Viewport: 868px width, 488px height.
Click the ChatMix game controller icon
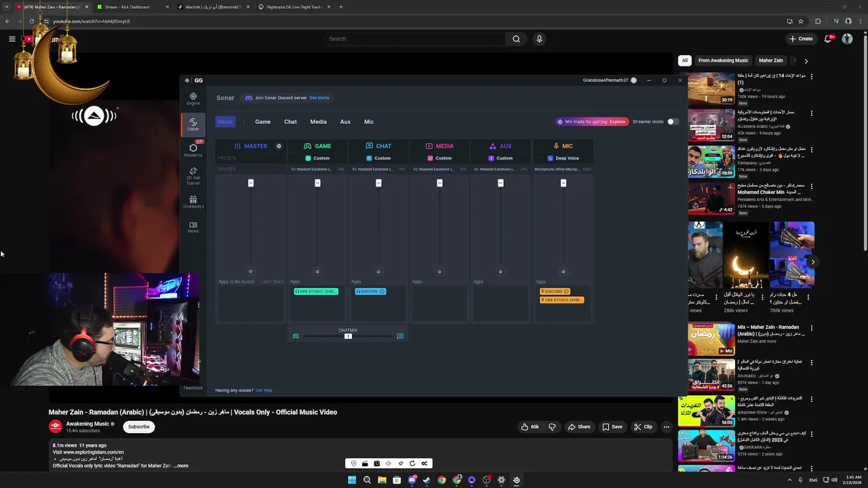(296, 336)
